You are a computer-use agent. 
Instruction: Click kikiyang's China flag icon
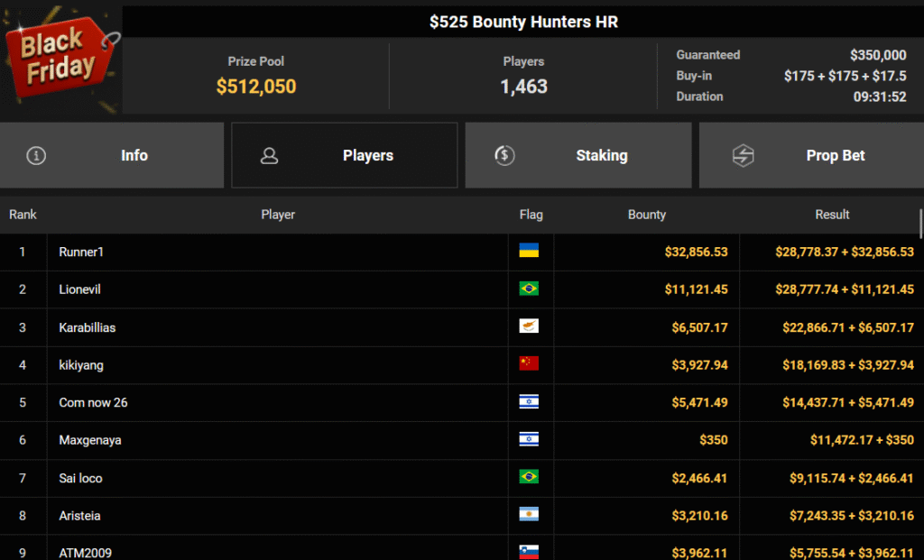click(x=529, y=363)
